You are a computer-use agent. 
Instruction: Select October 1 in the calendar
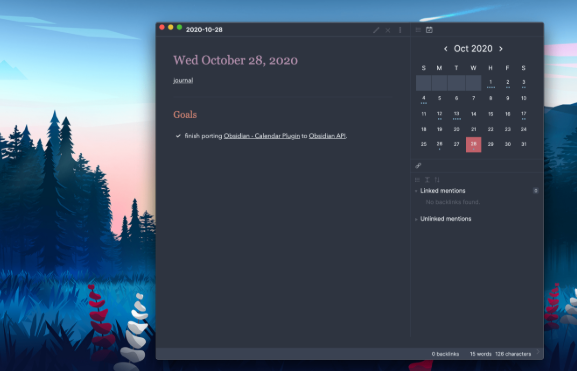tap(491, 83)
